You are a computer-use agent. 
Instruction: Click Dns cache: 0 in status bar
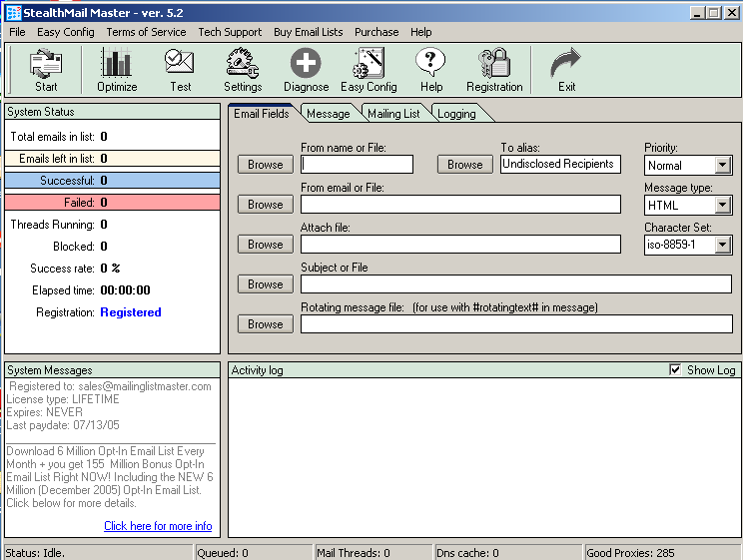pos(467,553)
